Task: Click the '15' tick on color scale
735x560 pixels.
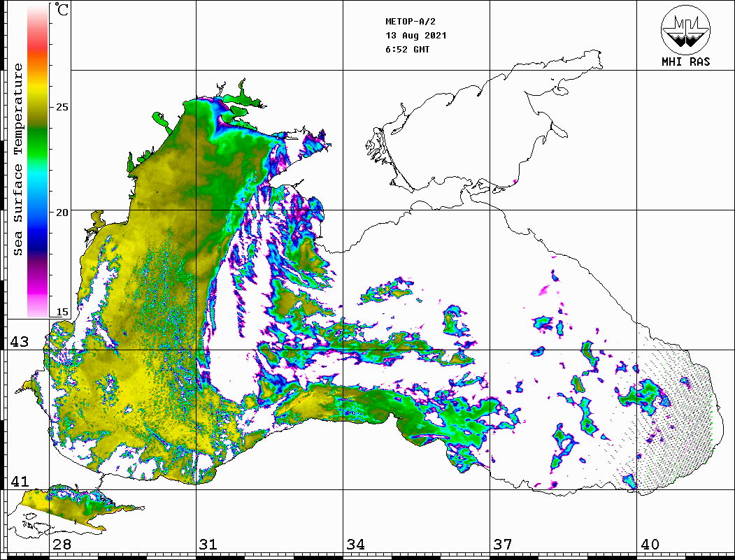Action: coord(62,312)
